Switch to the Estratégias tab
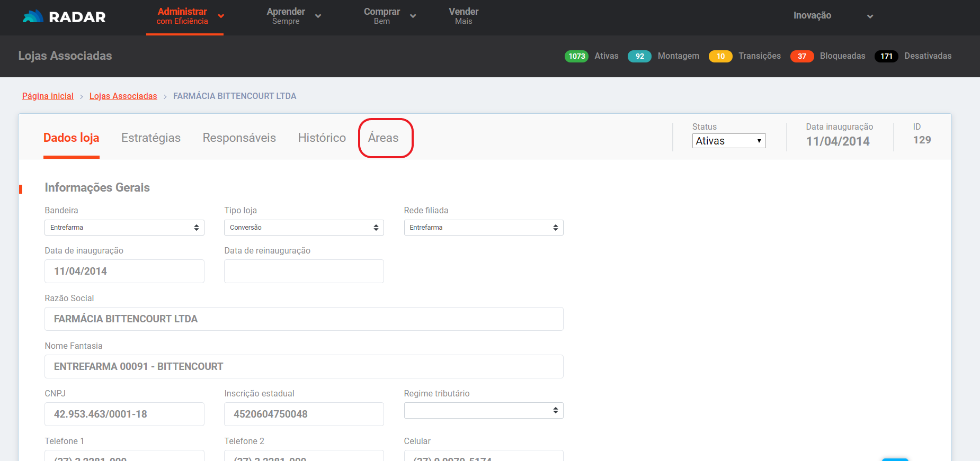 coord(151,138)
